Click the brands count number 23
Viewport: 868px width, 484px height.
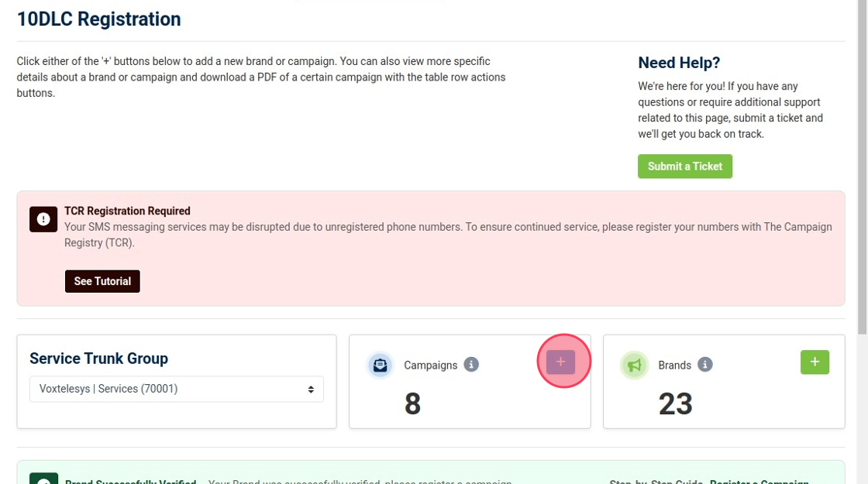(x=675, y=403)
